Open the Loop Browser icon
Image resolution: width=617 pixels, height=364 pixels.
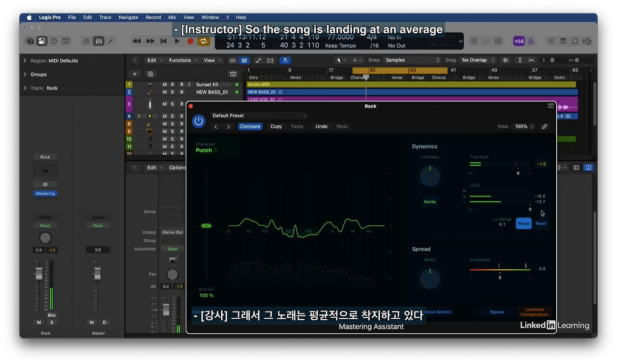tap(575, 41)
